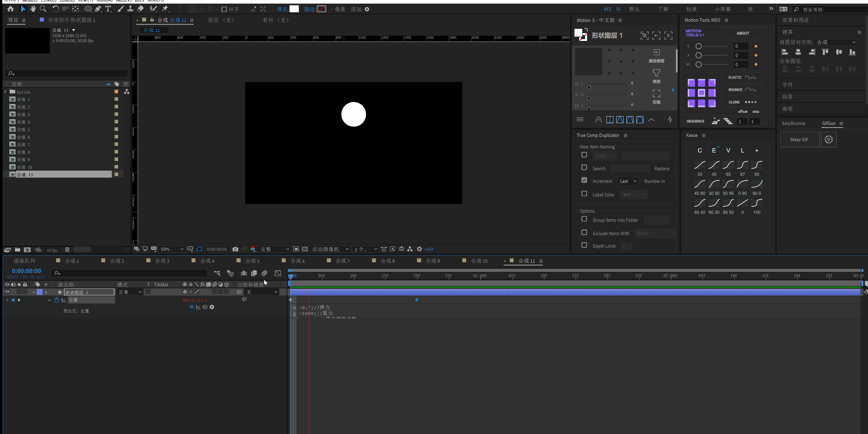The image size is (868, 434).
Task: Select the Type tool
Action: (x=108, y=9)
